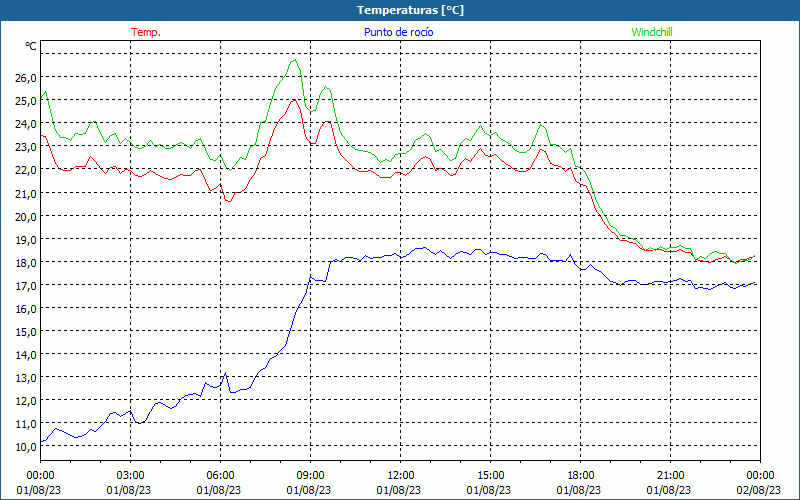Click the 22,0 y-axis value
The height and width of the screenshot is (500, 800).
pos(26,169)
